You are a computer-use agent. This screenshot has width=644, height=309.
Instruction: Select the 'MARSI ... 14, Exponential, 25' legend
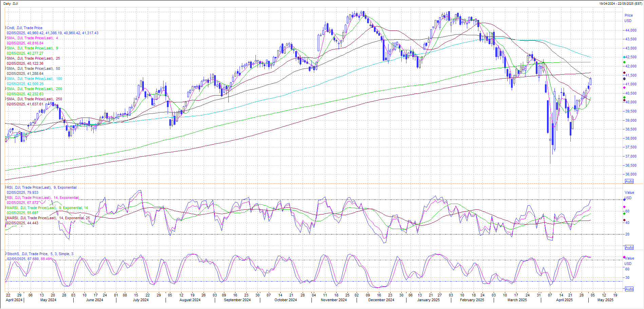(x=48, y=218)
